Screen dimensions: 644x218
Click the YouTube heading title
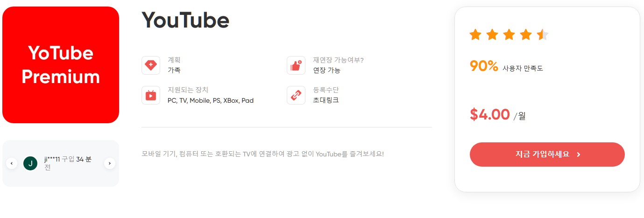[185, 20]
